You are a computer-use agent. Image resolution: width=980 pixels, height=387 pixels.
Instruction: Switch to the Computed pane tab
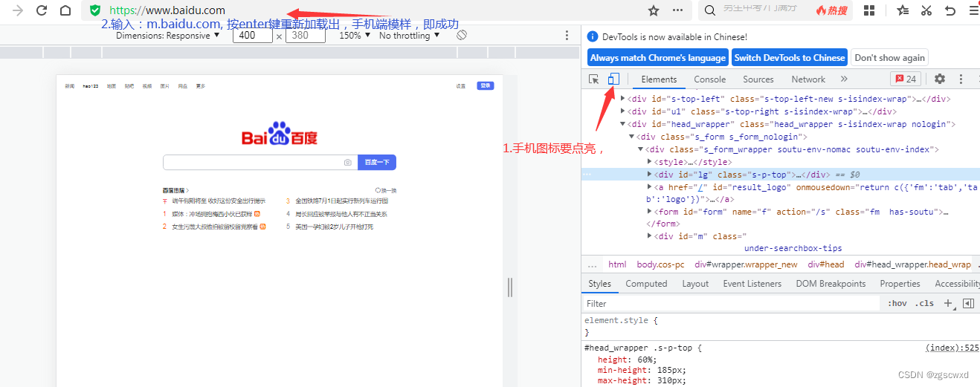click(646, 284)
